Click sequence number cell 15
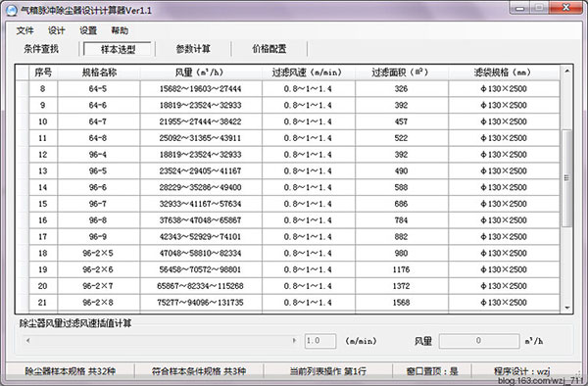The width and height of the screenshot is (588, 386). [43, 204]
